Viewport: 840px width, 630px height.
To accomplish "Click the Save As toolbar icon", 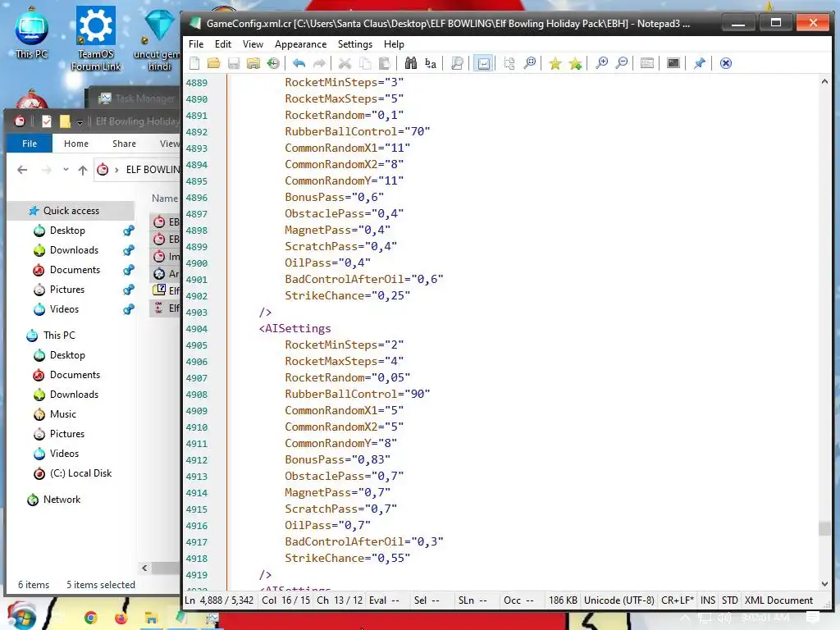I will pos(253,63).
